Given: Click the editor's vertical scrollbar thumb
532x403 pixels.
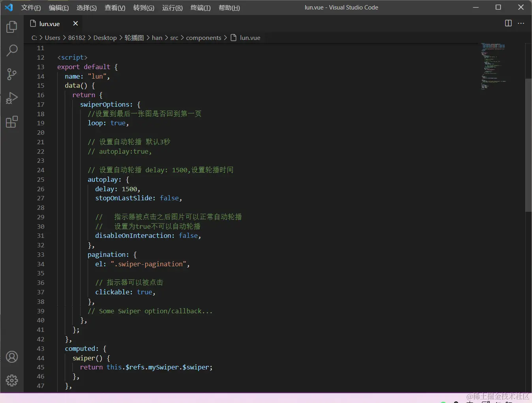Looking at the screenshot, I should click(x=528, y=145).
